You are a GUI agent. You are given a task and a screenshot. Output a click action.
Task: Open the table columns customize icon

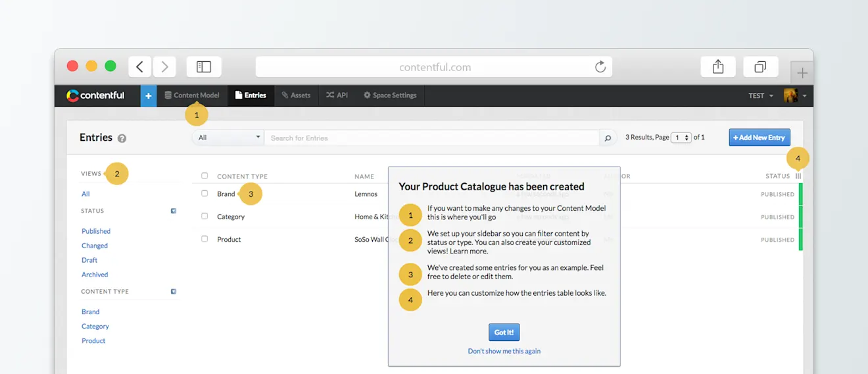point(798,176)
